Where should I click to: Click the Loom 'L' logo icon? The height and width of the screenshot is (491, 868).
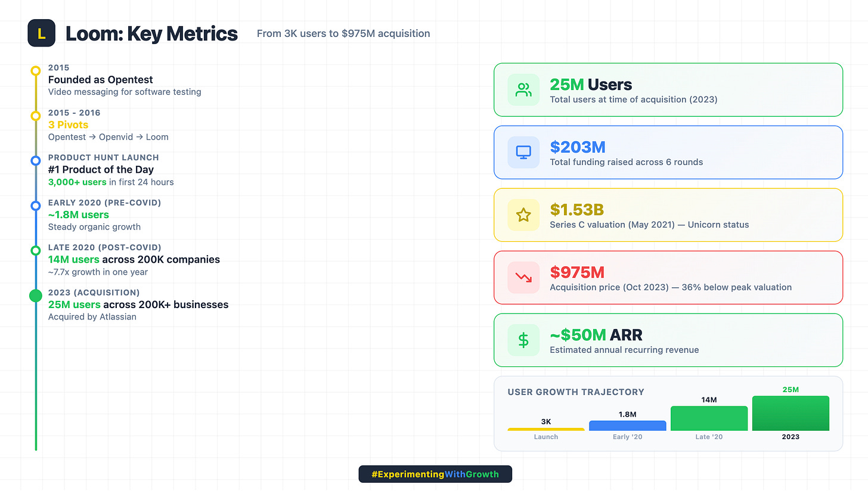pos(41,33)
